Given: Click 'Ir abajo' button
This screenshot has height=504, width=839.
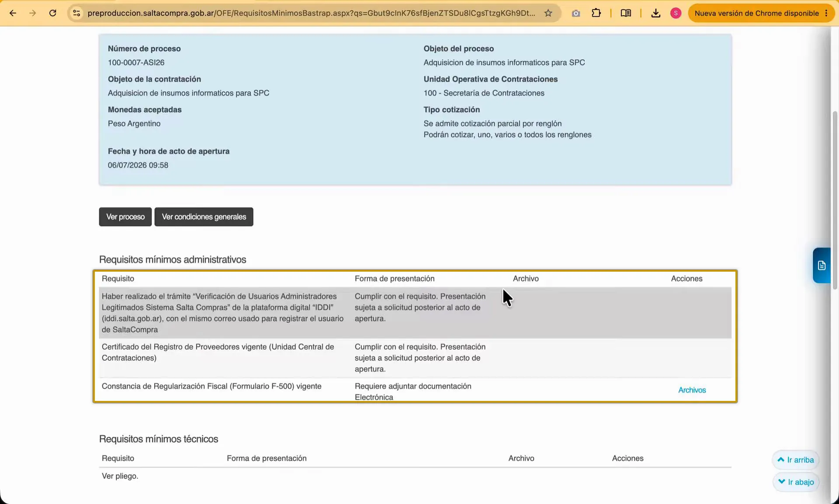Looking at the screenshot, I should click(x=796, y=482).
